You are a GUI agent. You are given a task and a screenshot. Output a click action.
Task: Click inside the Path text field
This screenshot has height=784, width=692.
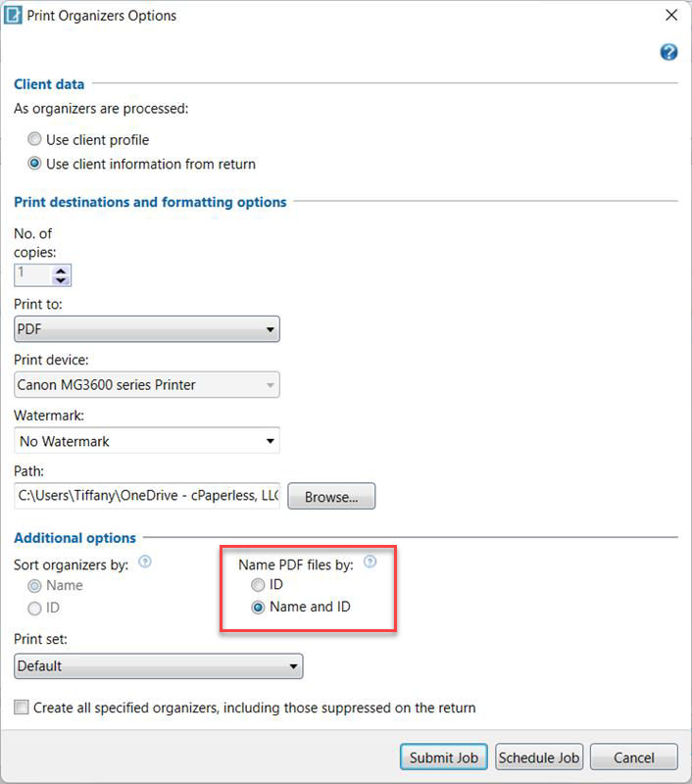pyautogui.click(x=137, y=496)
